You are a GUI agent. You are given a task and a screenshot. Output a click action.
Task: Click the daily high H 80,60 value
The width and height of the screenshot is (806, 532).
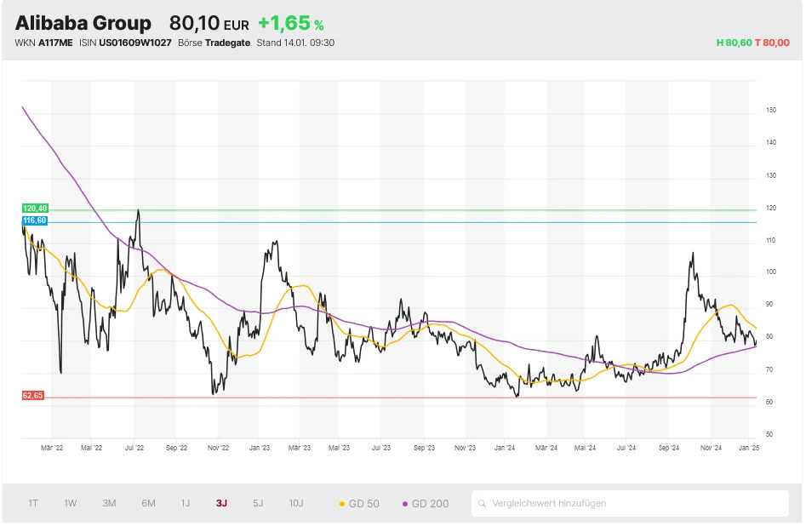pyautogui.click(x=735, y=43)
